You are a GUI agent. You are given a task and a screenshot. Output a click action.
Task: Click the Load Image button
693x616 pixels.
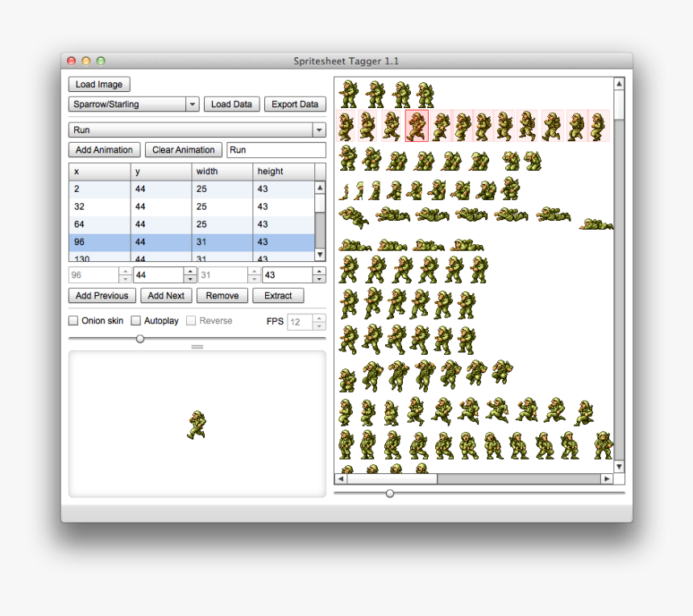tap(98, 84)
